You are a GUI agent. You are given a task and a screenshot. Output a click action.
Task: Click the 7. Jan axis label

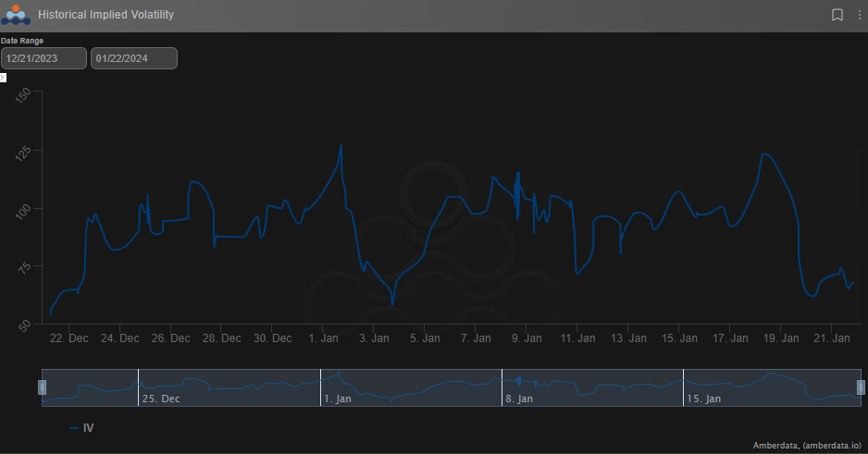coord(476,338)
